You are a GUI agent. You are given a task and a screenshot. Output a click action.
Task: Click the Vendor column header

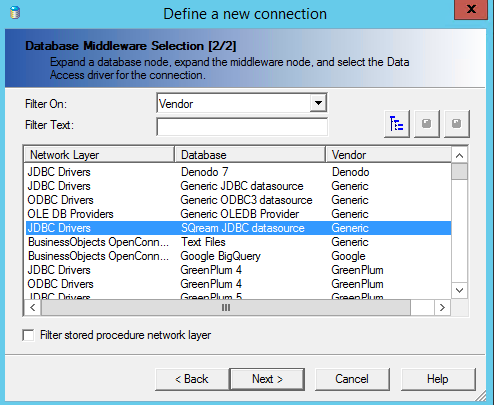[389, 155]
